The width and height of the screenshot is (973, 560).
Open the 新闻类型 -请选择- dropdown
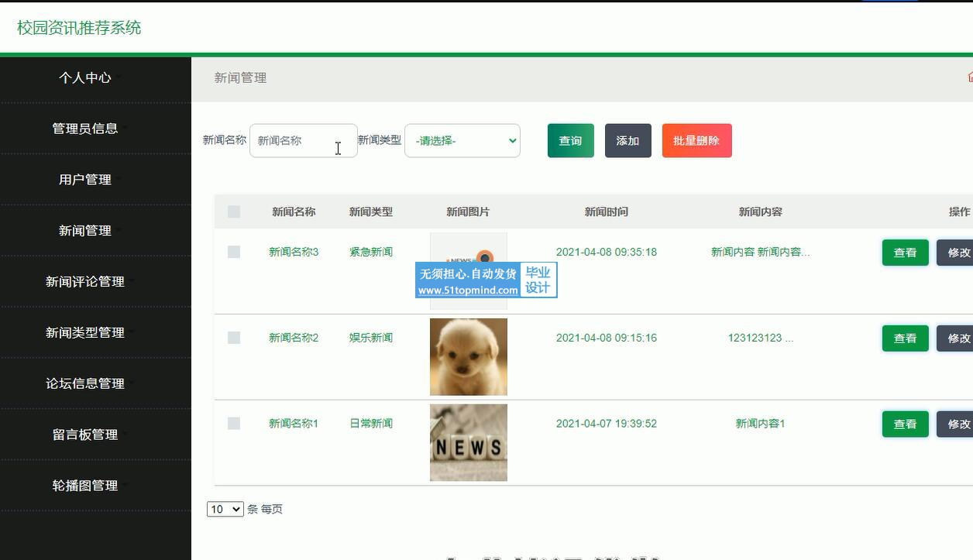point(462,140)
